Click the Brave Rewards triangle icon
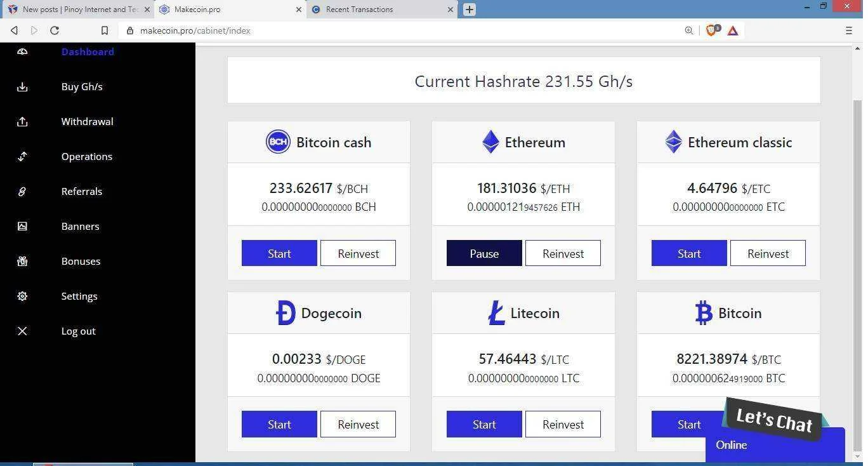Image resolution: width=868 pixels, height=466 pixels. click(733, 30)
